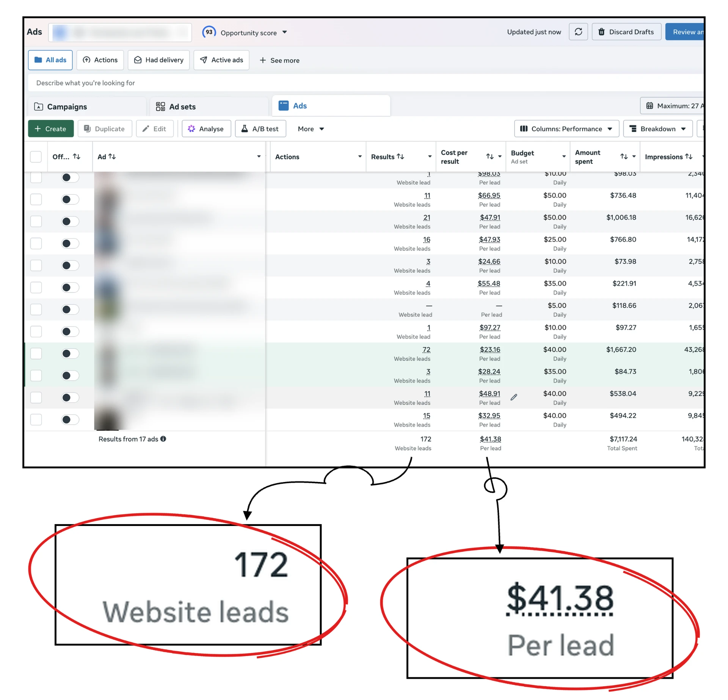Click the '$66.95' cost per lead value
The image size is (728, 700).
[x=489, y=196]
